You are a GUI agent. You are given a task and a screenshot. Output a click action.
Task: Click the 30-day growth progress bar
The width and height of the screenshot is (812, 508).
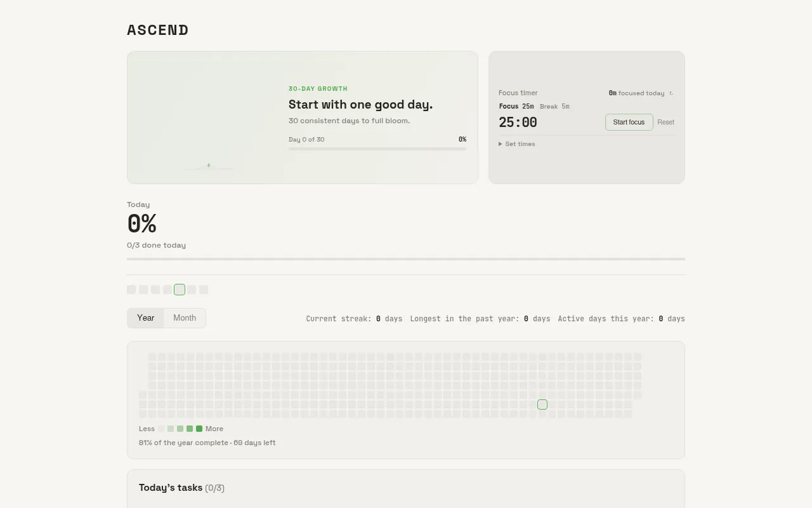(377, 149)
